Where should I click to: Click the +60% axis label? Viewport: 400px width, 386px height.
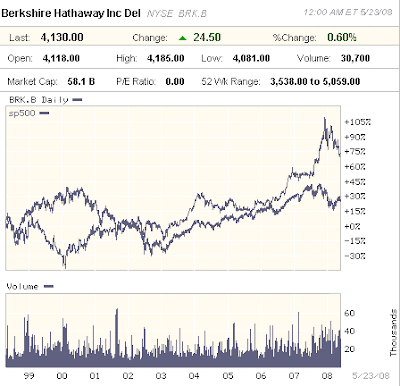355,167
